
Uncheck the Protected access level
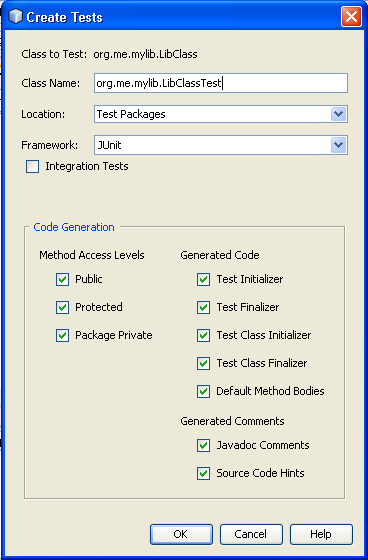[x=63, y=307]
